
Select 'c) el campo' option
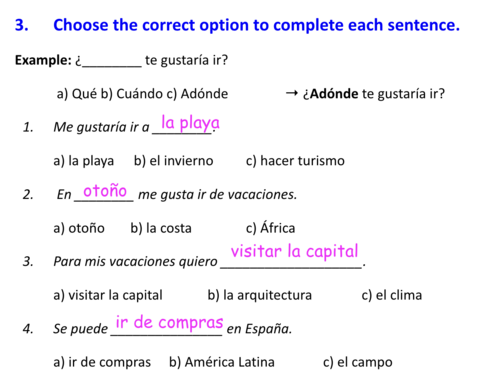click(358, 362)
